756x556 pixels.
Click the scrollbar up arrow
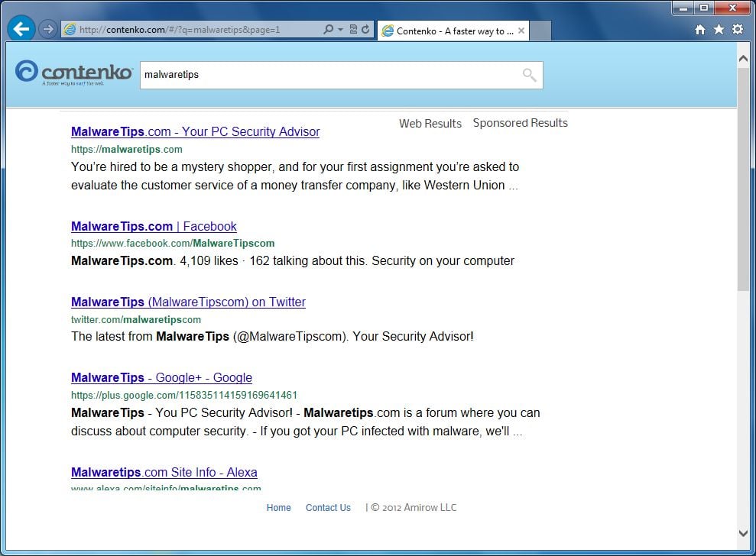pyautogui.click(x=743, y=58)
